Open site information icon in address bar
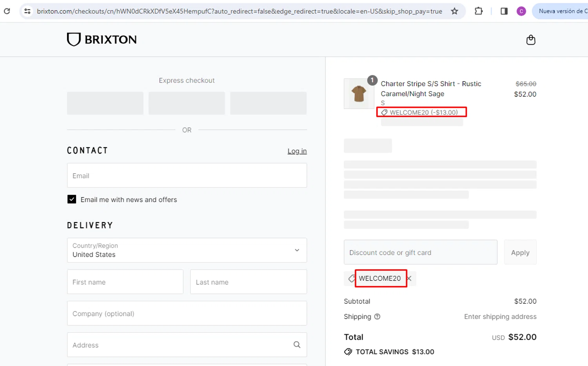The height and width of the screenshot is (366, 588). point(27,11)
